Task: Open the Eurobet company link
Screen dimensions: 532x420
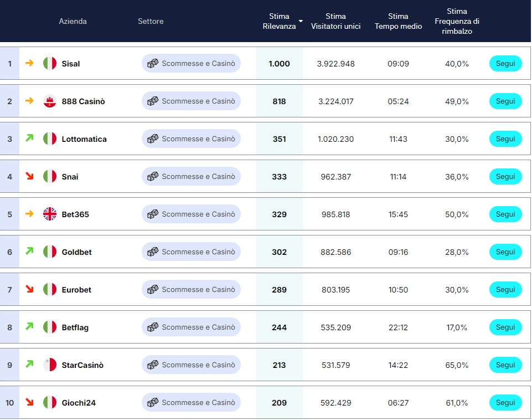Action: click(x=77, y=290)
